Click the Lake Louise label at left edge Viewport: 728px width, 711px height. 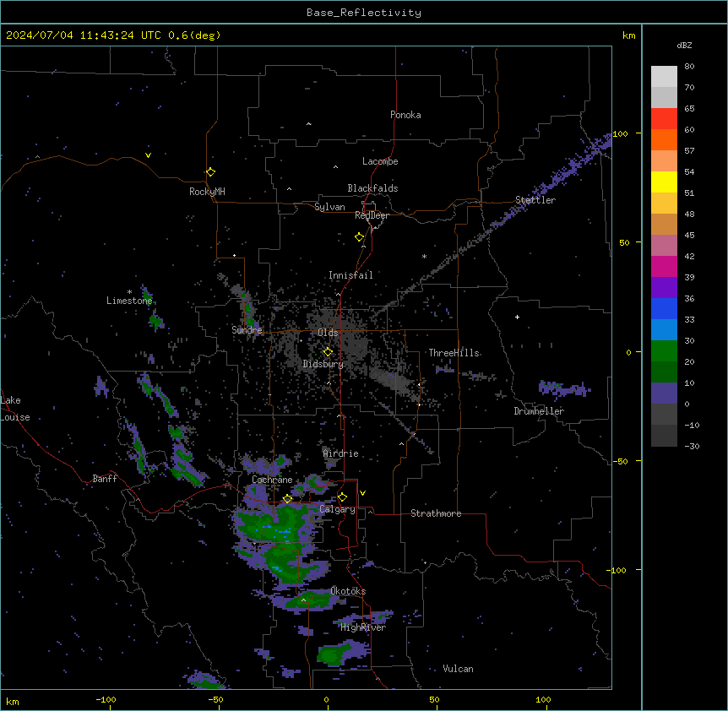[15, 409]
